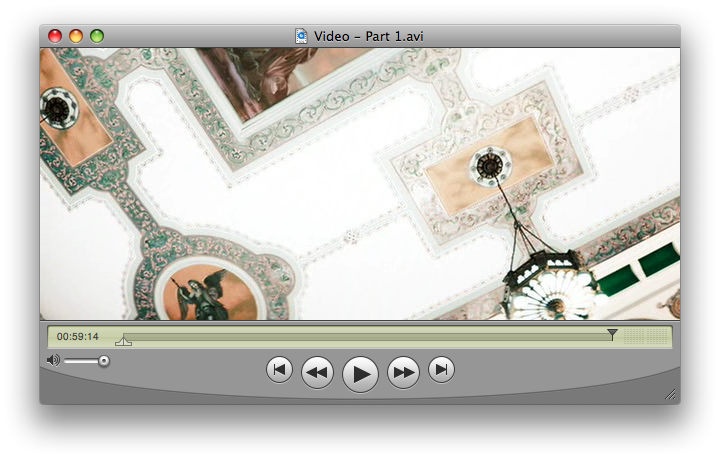Click the rewind button
The image size is (720, 459).
pyautogui.click(x=317, y=372)
